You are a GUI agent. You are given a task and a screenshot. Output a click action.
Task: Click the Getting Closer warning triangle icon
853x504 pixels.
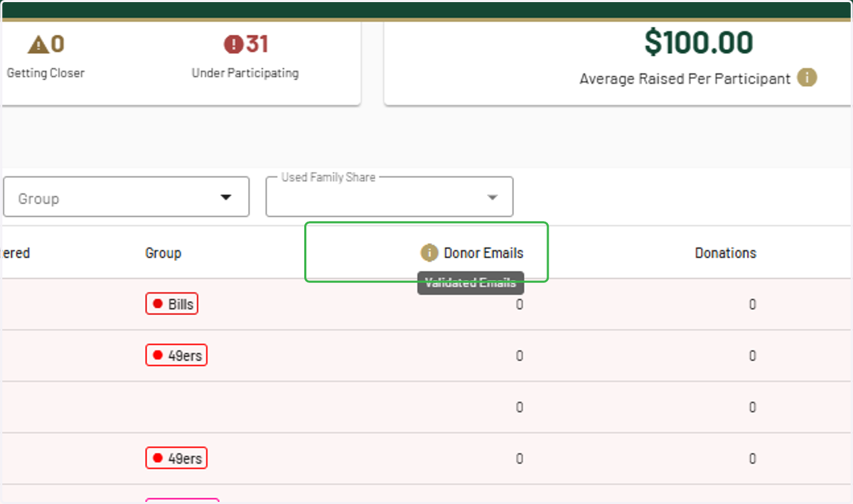[38, 45]
